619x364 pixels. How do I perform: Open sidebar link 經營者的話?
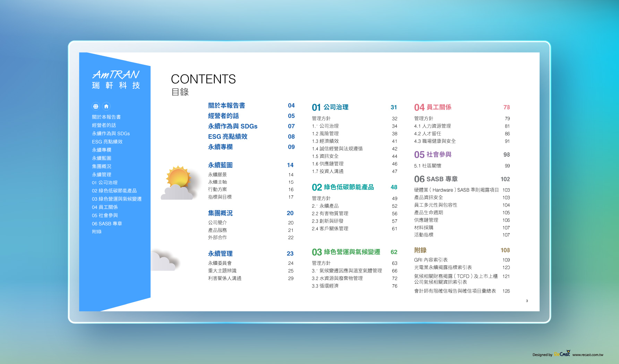104,125
